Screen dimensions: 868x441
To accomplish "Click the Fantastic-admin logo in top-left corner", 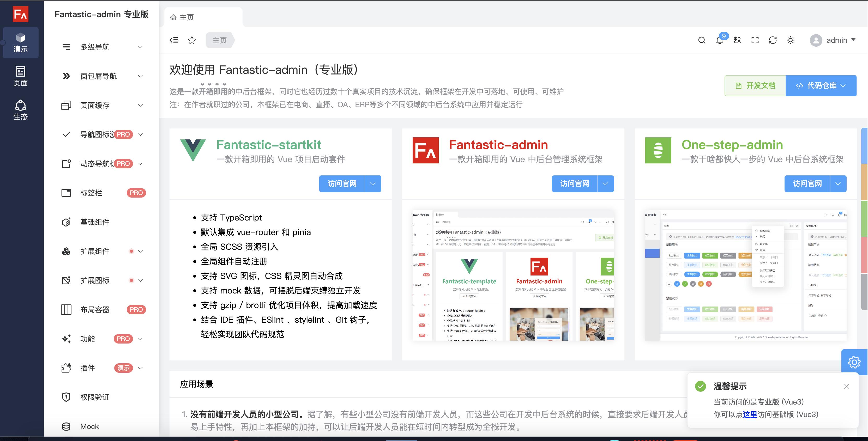I will (21, 14).
